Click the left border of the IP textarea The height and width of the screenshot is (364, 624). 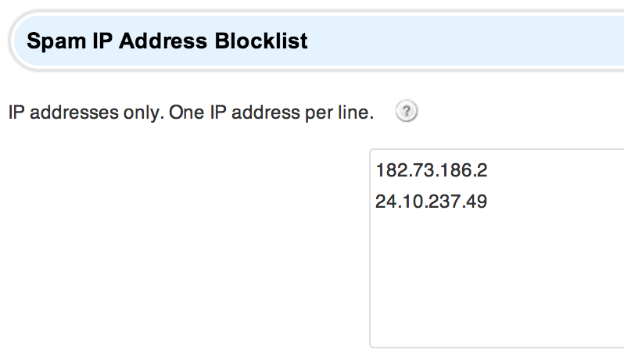tap(370, 248)
